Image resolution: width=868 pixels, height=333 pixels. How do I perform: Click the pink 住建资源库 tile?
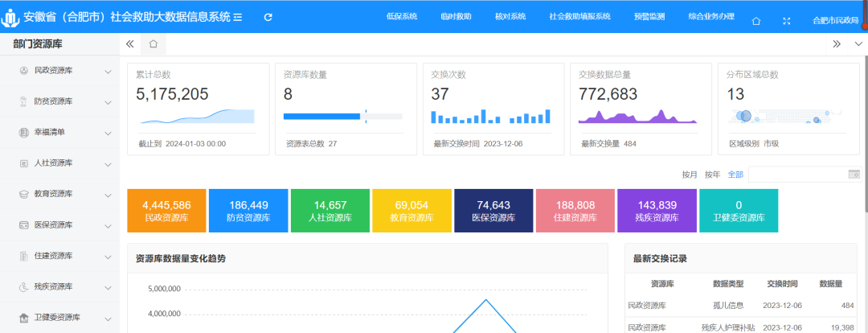click(575, 211)
